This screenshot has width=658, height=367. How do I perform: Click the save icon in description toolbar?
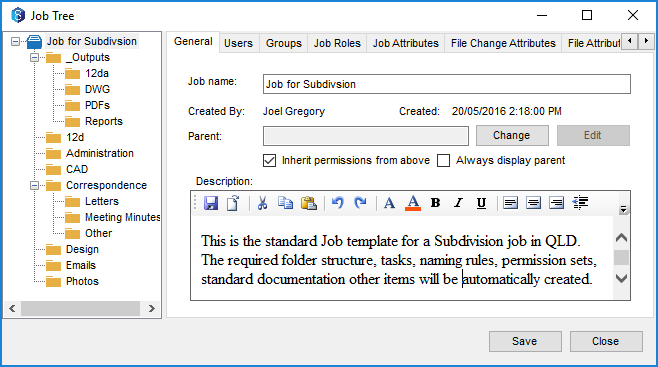211,203
